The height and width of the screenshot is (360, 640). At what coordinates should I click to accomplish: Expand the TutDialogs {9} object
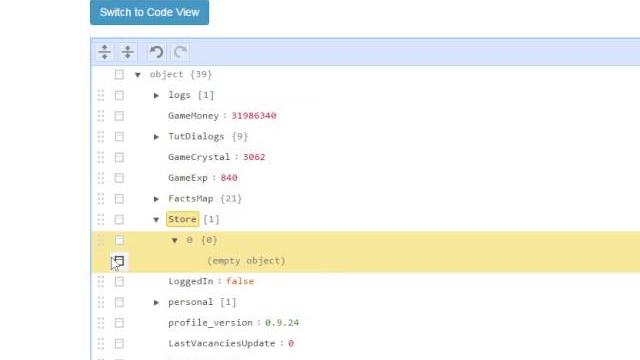click(x=156, y=137)
